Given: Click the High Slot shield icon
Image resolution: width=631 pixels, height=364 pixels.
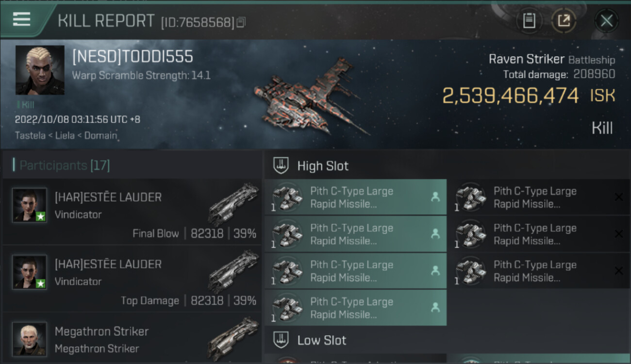Looking at the screenshot, I should pos(282,165).
